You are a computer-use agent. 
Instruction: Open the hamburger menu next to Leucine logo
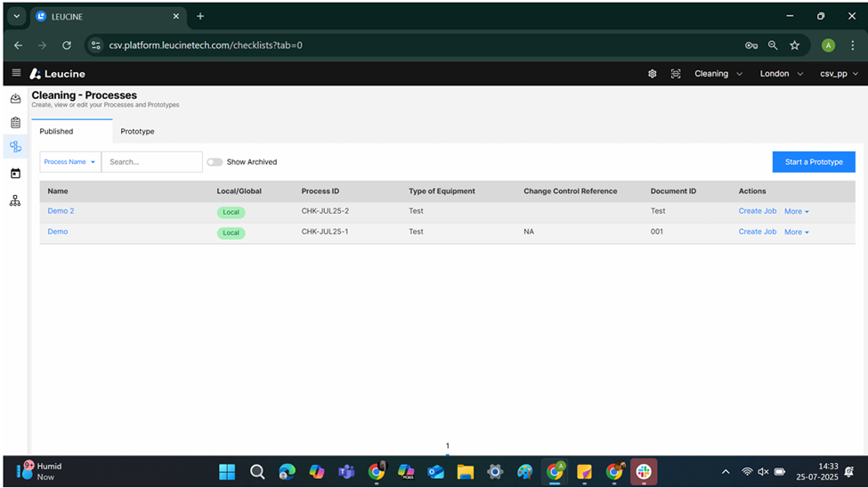(16, 74)
